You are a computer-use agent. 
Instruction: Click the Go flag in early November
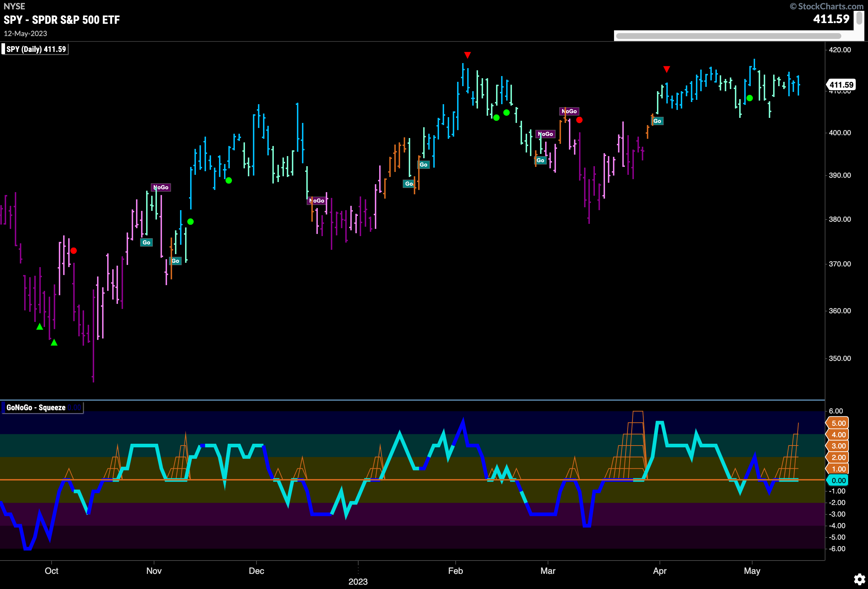(x=176, y=261)
